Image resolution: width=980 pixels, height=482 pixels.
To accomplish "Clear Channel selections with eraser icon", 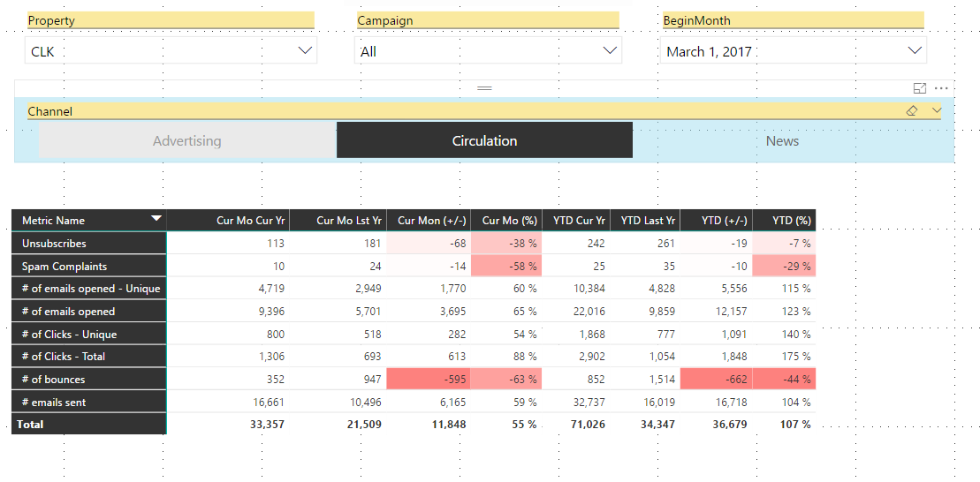I will coord(912,110).
